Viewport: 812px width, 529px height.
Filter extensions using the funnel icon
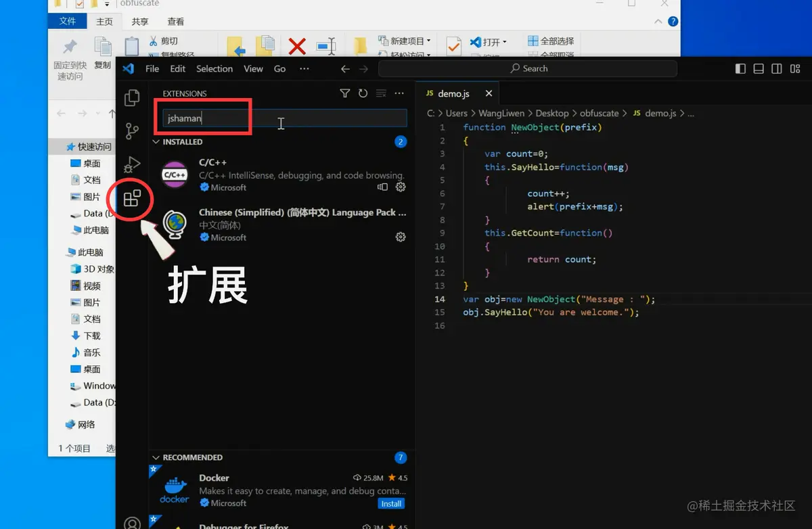point(345,93)
